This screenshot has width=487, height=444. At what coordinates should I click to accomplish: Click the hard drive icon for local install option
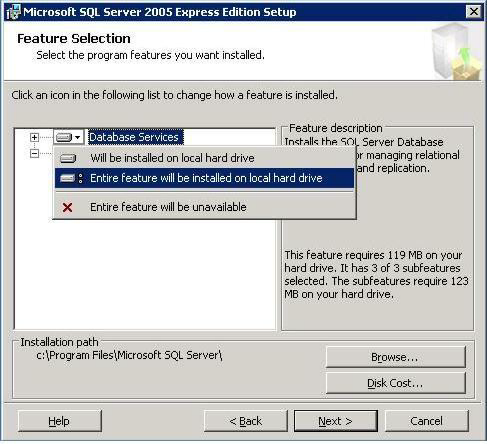click(x=68, y=158)
